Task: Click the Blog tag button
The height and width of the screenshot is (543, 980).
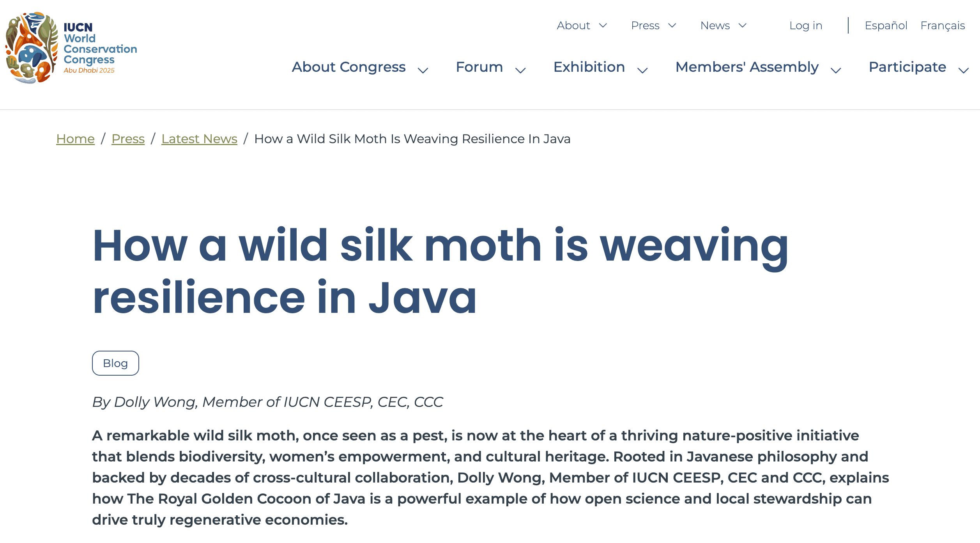Action: coord(115,363)
